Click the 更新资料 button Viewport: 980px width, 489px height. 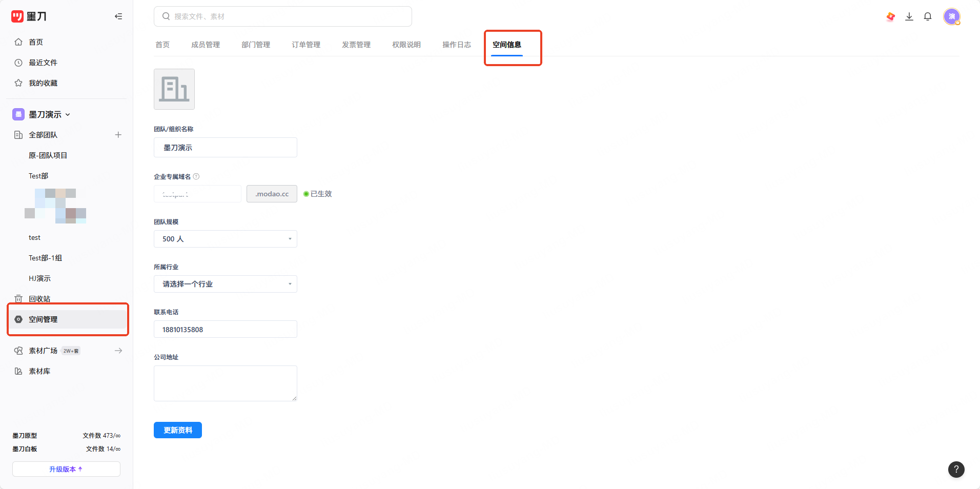[178, 430]
